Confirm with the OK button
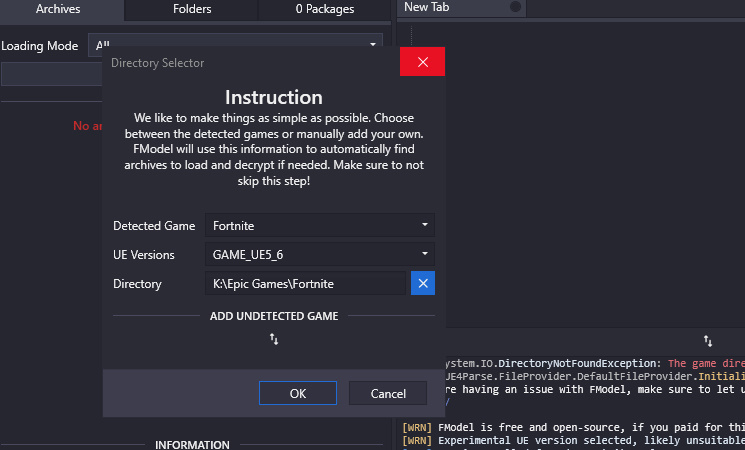745x450 pixels. pyautogui.click(x=298, y=393)
